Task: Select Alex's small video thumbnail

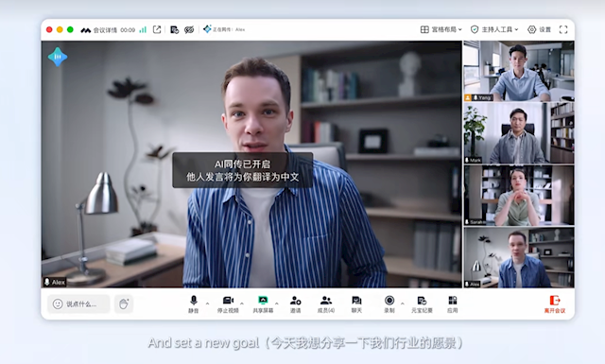Action: point(519,257)
